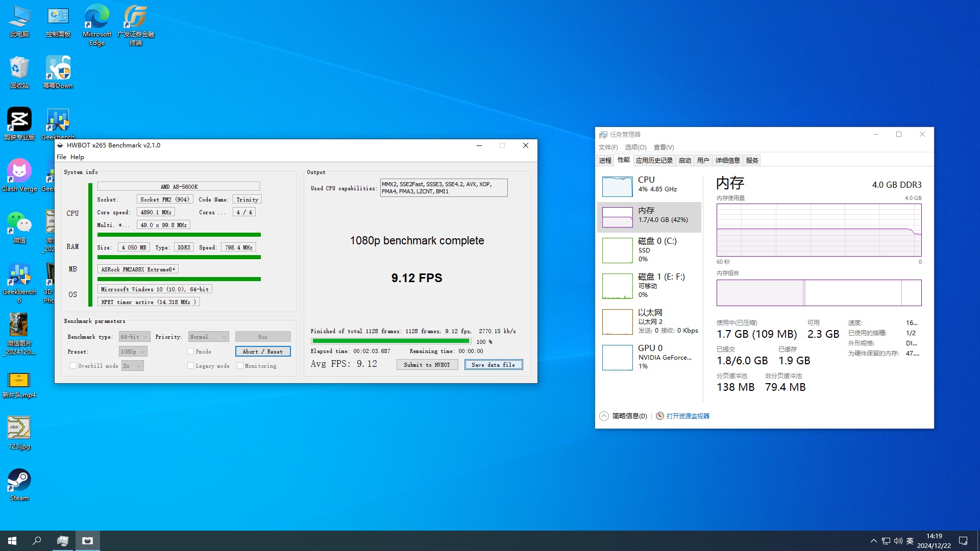The width and height of the screenshot is (980, 551).
Task: Open the Benchmark type 64-bit dropdown
Action: point(134,337)
